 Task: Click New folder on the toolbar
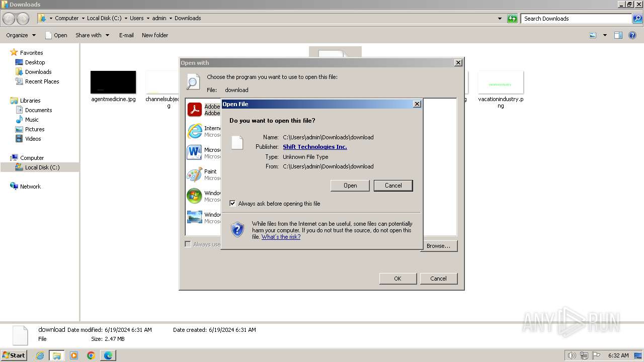[155, 35]
